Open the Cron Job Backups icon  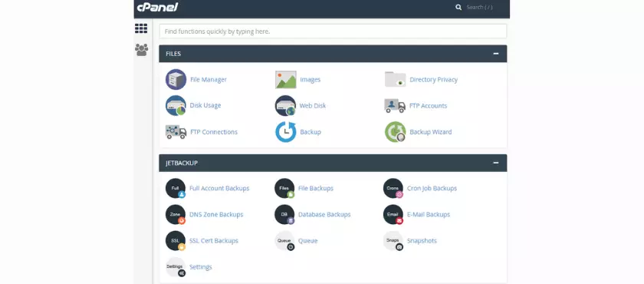393,188
